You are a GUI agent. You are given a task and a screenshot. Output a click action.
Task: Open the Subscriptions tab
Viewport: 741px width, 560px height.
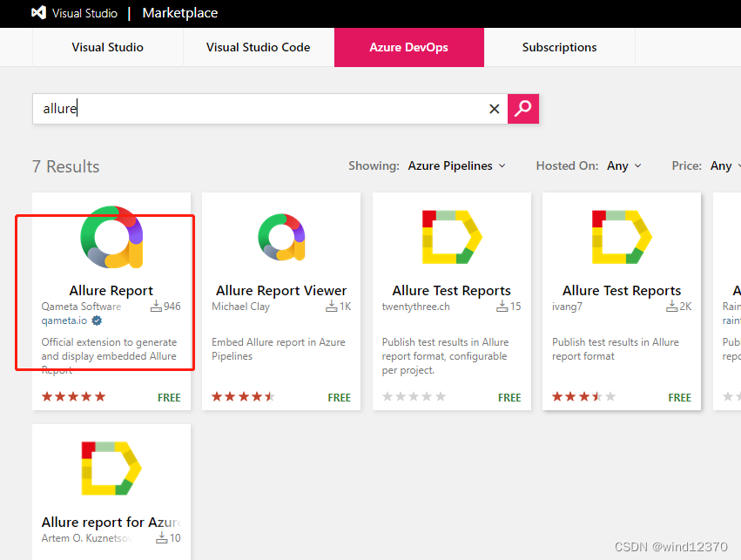click(x=560, y=47)
